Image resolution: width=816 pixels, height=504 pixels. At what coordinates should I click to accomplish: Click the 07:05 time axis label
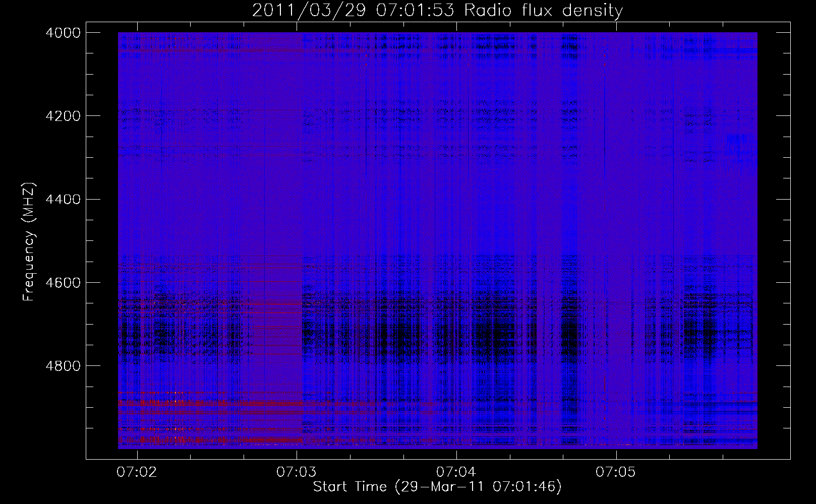tap(616, 472)
